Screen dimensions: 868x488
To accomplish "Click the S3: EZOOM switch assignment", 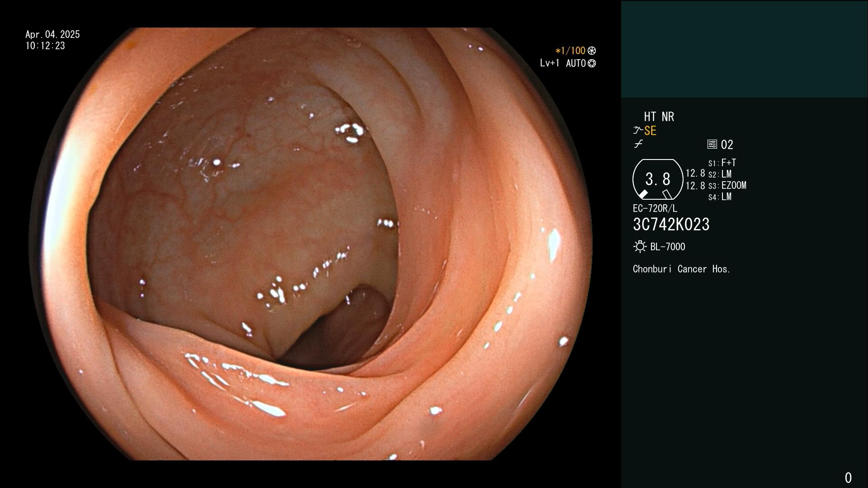I will tap(727, 185).
